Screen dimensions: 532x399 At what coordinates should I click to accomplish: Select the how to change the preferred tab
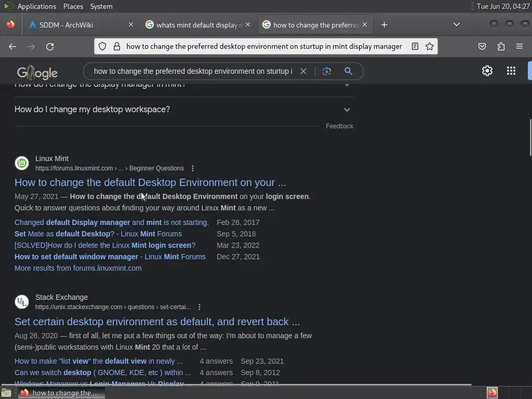315,25
